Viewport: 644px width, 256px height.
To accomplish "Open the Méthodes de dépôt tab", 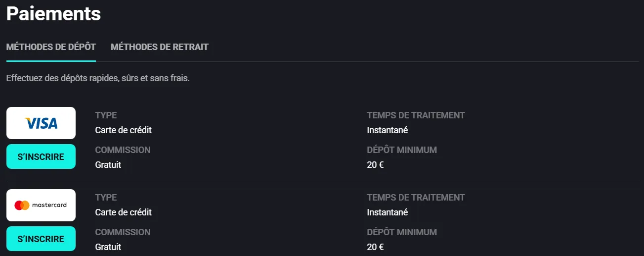I will coord(51,47).
